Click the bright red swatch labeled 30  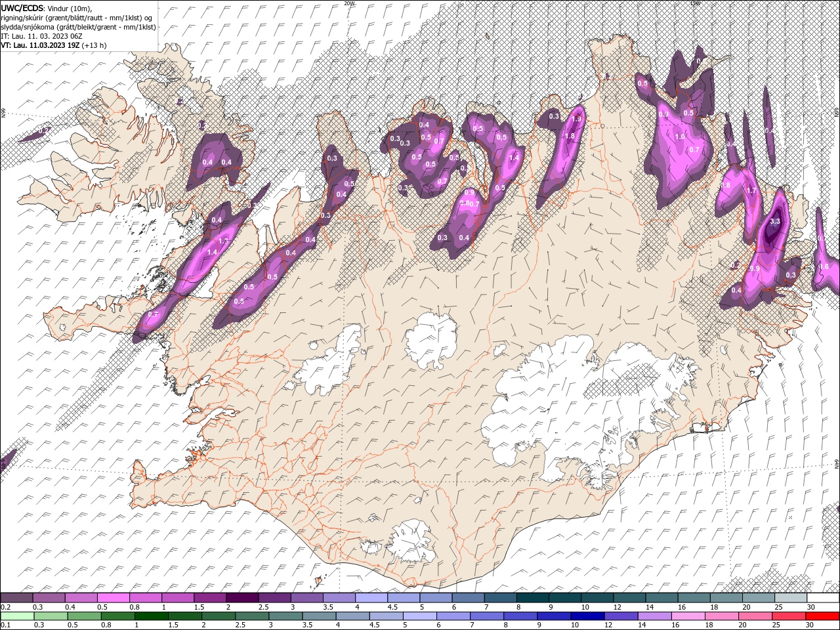click(x=822, y=616)
